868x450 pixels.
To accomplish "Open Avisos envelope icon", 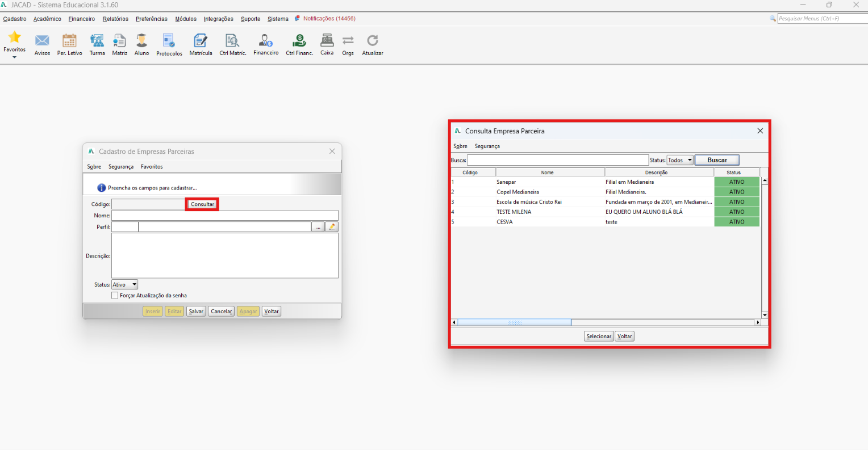I will [x=42, y=40].
